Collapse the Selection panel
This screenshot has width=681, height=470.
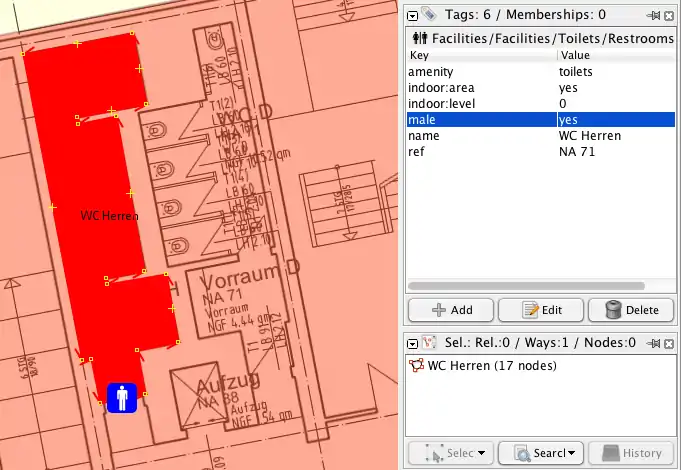click(x=412, y=342)
